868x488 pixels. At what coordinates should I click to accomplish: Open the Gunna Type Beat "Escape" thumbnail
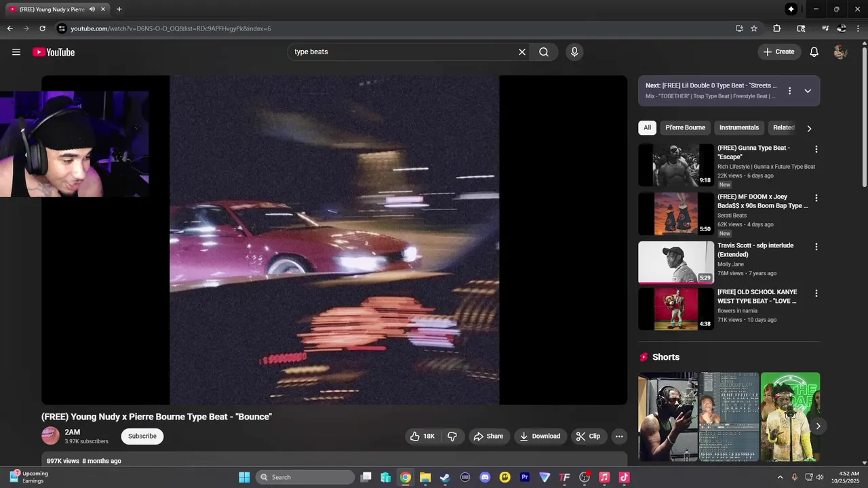click(x=676, y=165)
